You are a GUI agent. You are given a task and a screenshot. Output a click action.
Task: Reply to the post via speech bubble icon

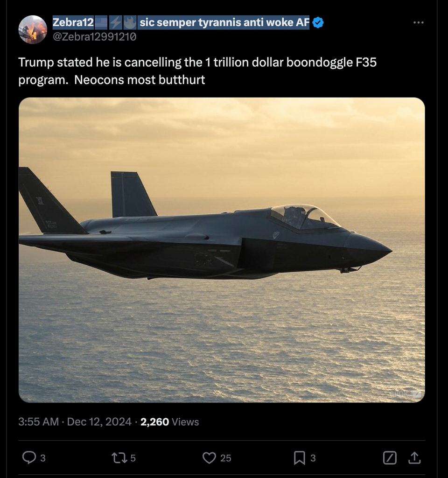[30, 458]
